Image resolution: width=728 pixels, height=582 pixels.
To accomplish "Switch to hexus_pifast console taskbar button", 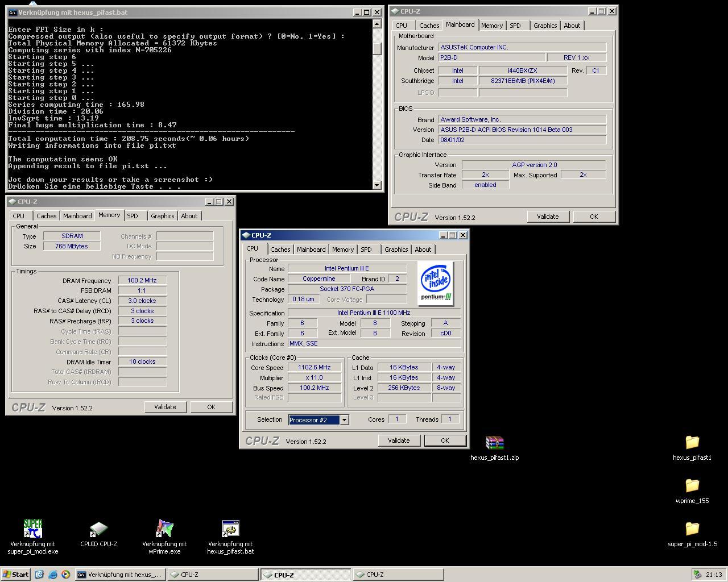I will point(121,575).
